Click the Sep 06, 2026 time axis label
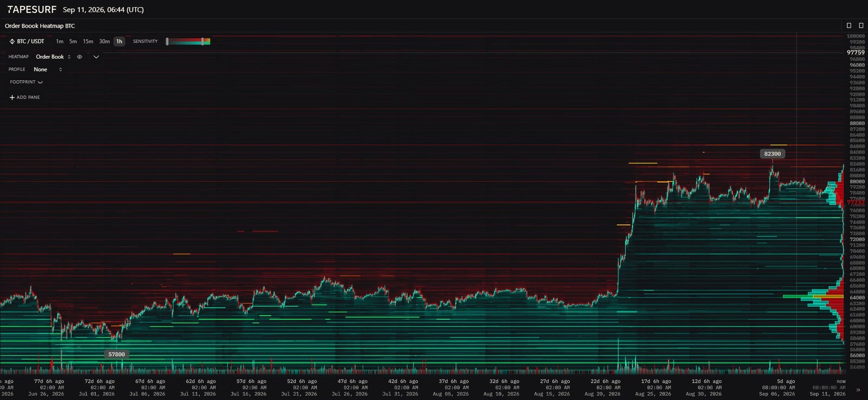The image size is (868, 400). (x=777, y=394)
